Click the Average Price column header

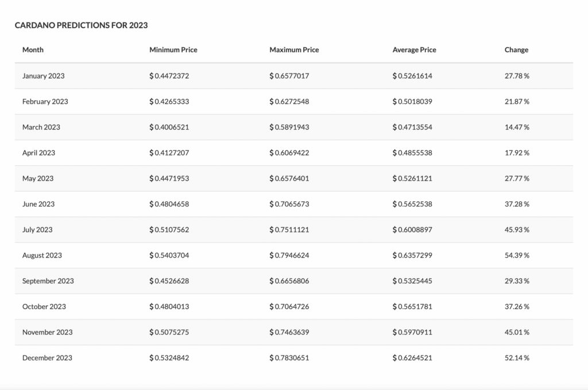point(415,49)
